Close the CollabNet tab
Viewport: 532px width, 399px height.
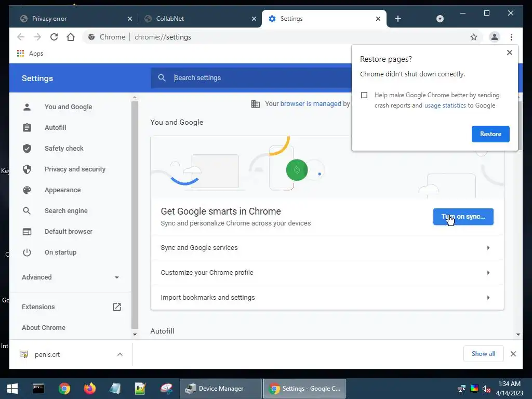[x=254, y=19]
